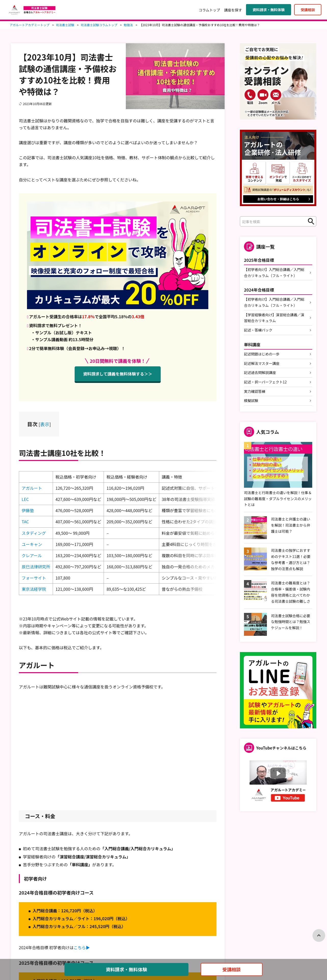Click こちら link for 2024年合格目標 初学者向け
Image resolution: width=327 pixels, height=980 pixels.
pyautogui.click(x=81, y=947)
